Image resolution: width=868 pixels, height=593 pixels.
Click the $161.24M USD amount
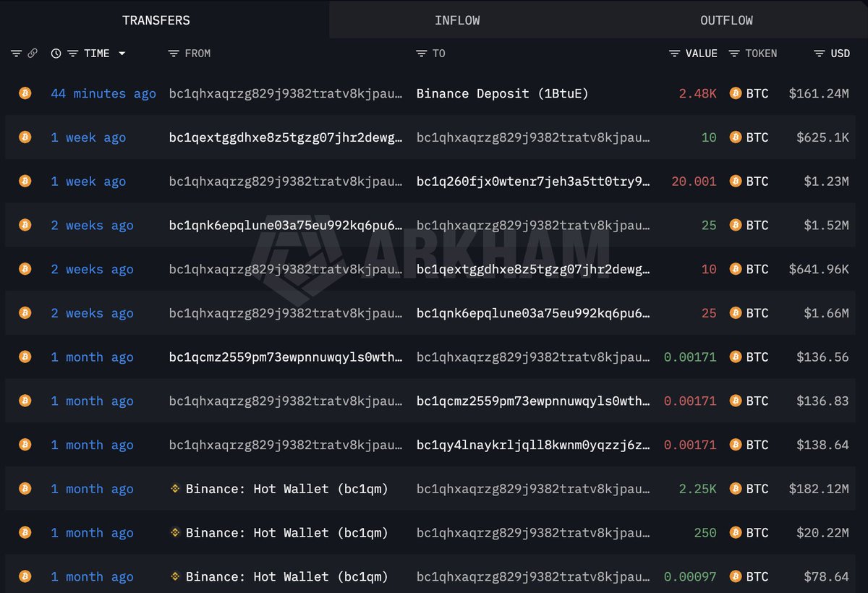[819, 93]
